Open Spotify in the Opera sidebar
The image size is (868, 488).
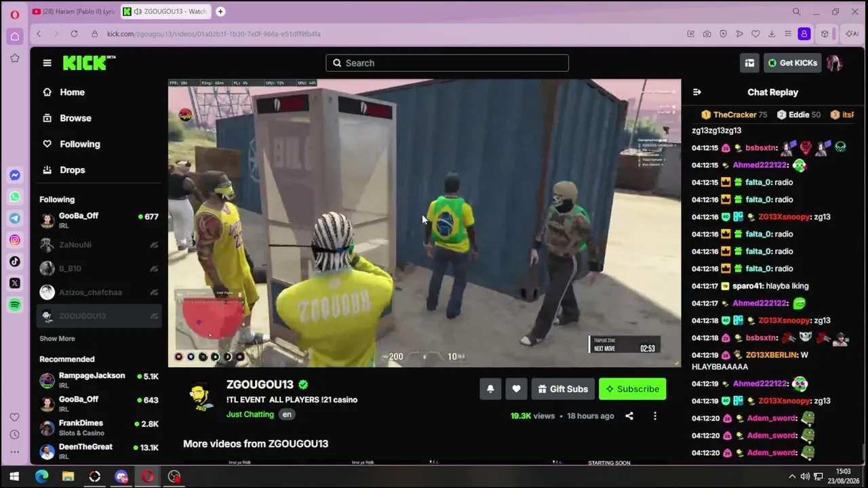pyautogui.click(x=15, y=305)
